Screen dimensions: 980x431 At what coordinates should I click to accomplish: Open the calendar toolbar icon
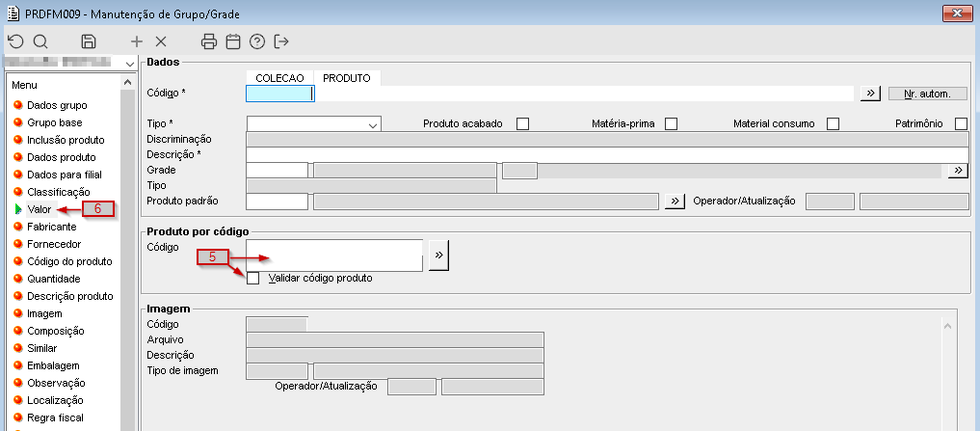pyautogui.click(x=233, y=41)
